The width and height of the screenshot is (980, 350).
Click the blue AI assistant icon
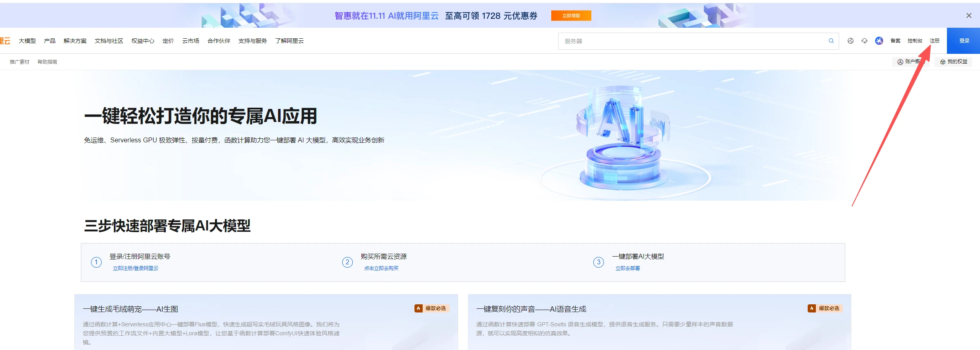click(879, 41)
